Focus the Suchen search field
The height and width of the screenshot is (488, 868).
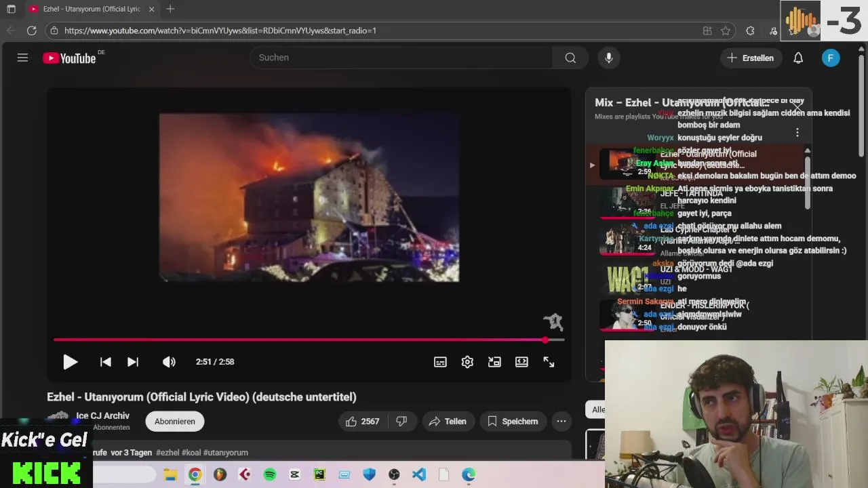tap(400, 58)
